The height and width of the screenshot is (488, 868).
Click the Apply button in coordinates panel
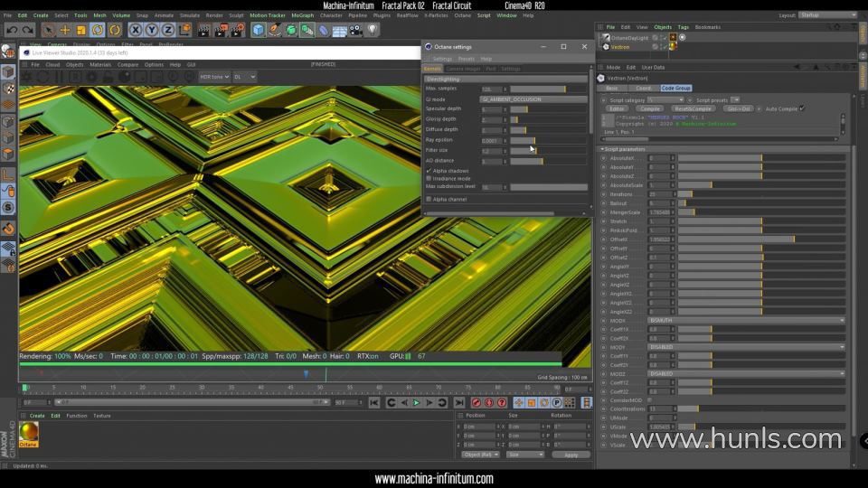[x=571, y=455]
